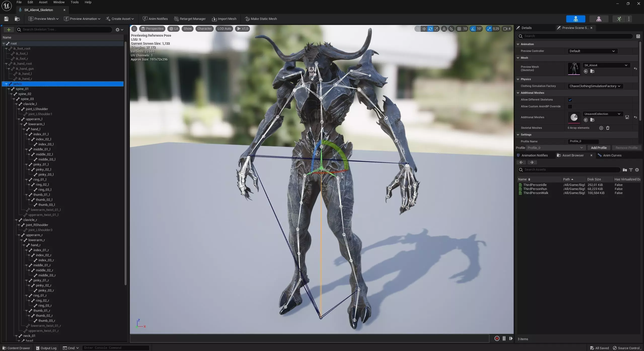Image resolution: width=644 pixels, height=351 pixels.
Task: Open the Content Drawer
Action: click(16, 348)
